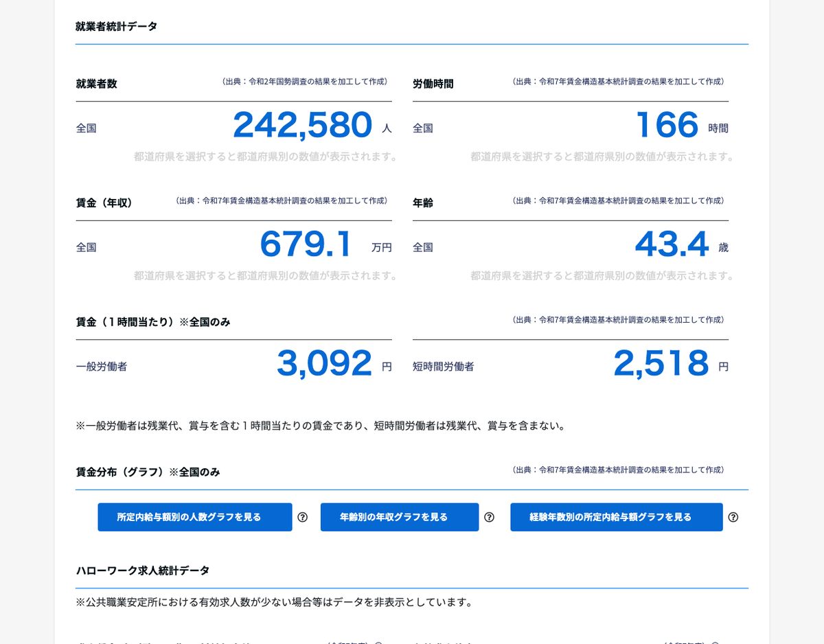The height and width of the screenshot is (644, 824).
Task: Select the 43.4 age value
Action: tap(672, 244)
